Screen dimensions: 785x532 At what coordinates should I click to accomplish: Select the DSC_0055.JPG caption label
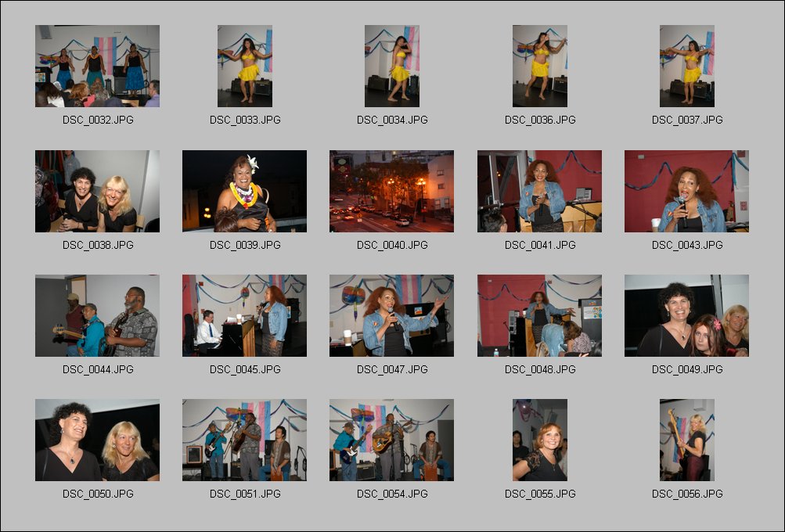(540, 494)
